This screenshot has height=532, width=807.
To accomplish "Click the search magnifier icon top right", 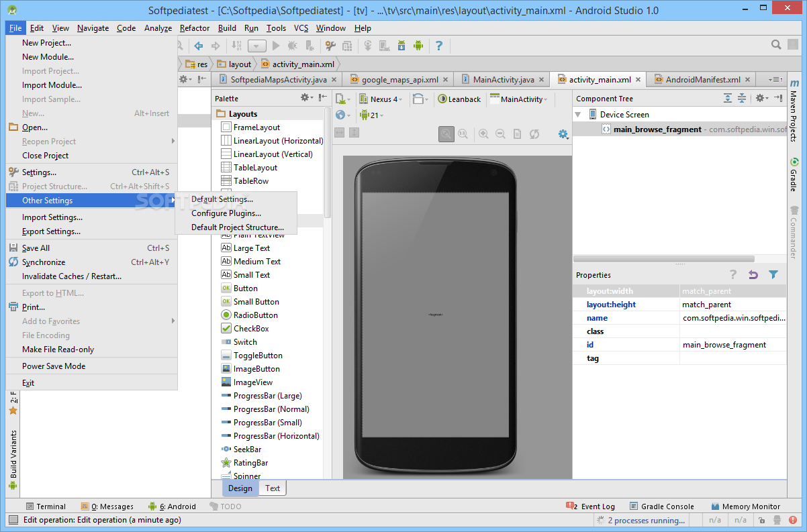I will click(x=776, y=45).
